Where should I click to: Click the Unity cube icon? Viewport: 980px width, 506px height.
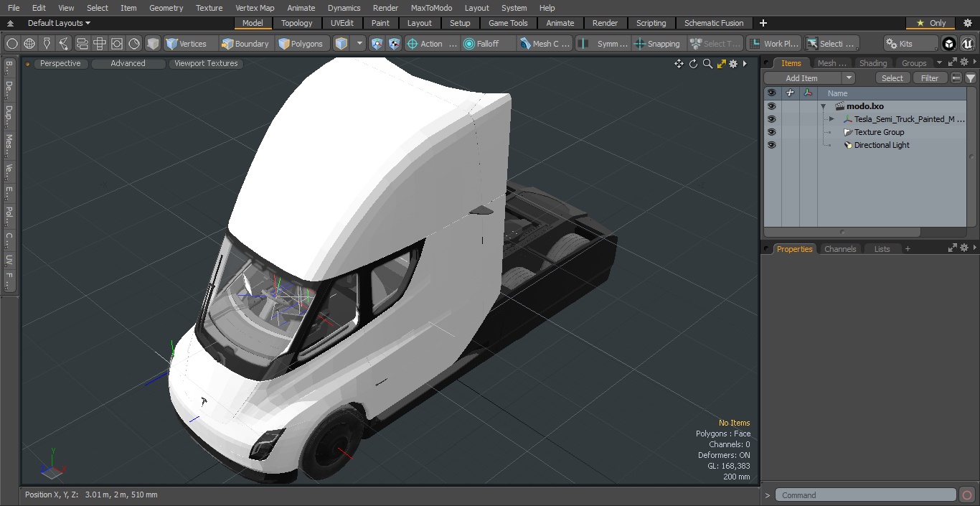point(949,44)
